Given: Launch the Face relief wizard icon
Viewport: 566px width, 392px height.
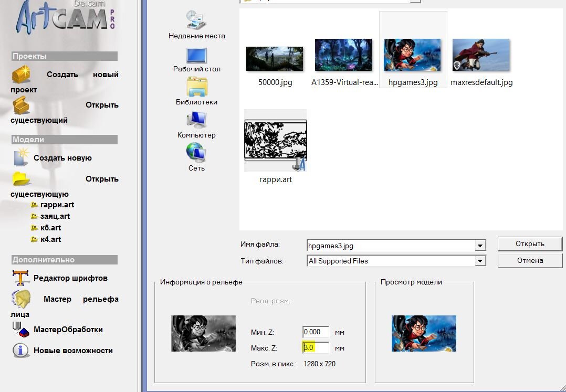Looking at the screenshot, I should 21,299.
